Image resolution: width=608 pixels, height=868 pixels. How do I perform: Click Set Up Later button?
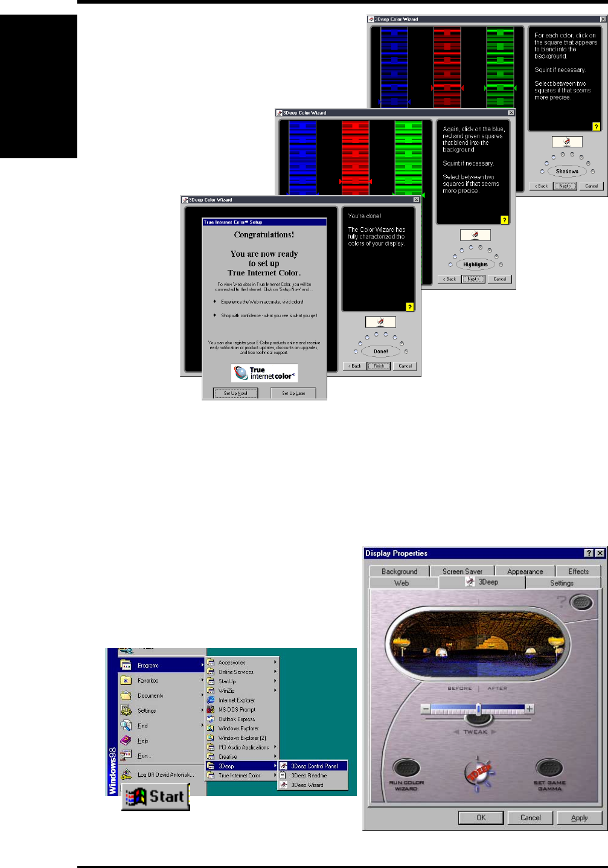(x=293, y=393)
